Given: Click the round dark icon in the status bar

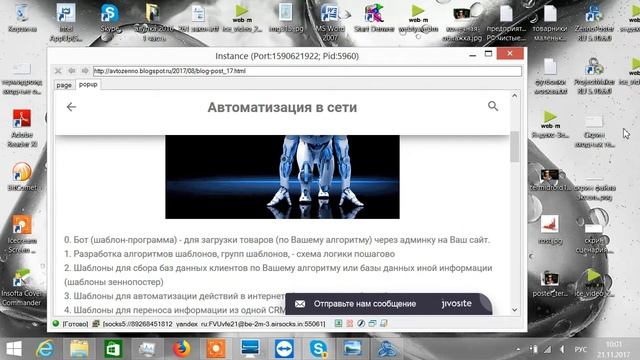Looking at the screenshot, I should [361, 323].
